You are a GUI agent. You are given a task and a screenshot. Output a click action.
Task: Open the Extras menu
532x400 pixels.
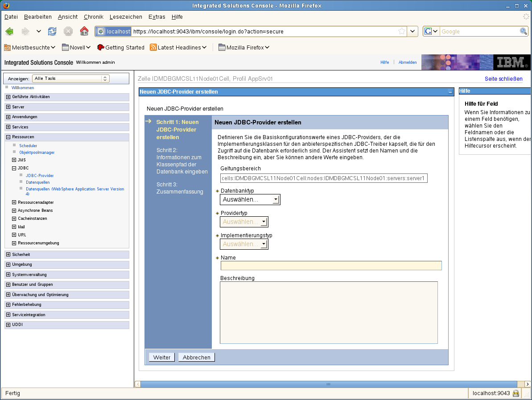(157, 17)
